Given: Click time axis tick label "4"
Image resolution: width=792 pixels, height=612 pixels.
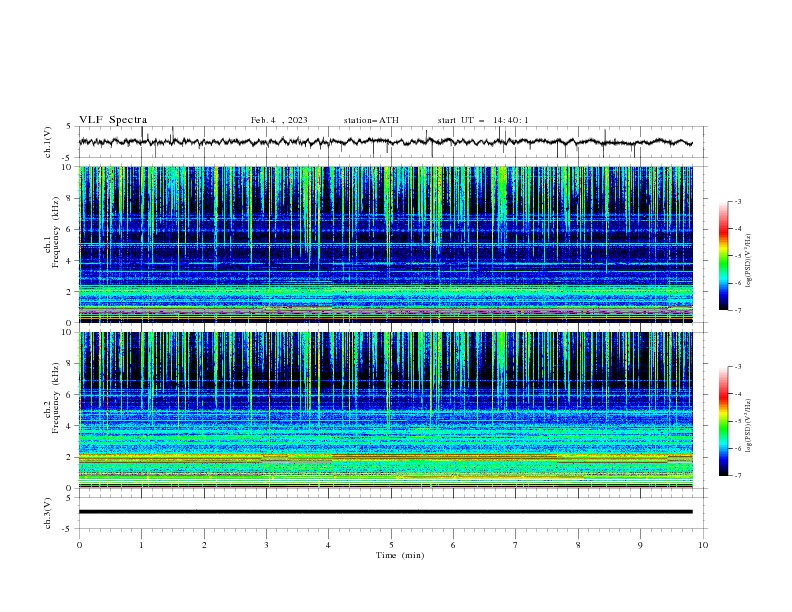Looking at the screenshot, I should 328,545.
